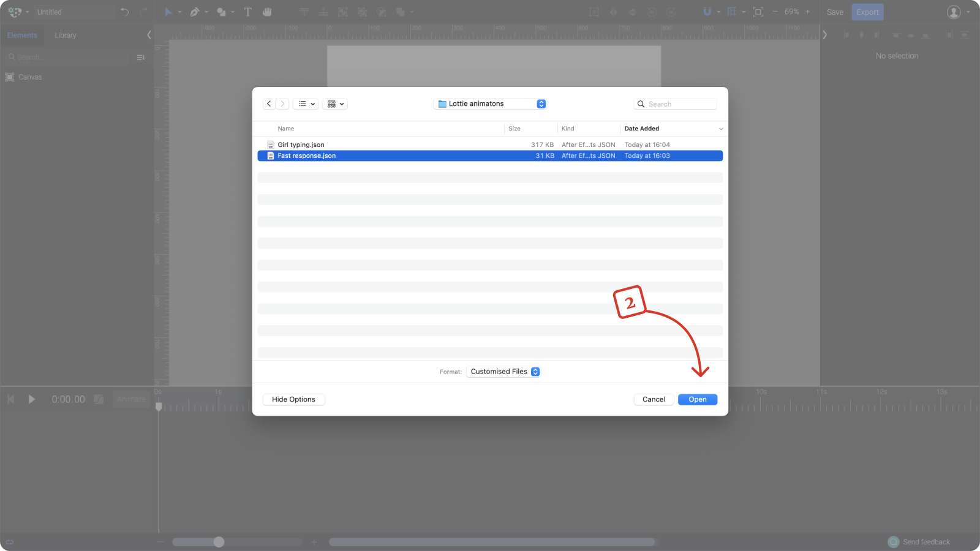Click the Undo icon
Screen dimensions: 980x551
coord(124,12)
